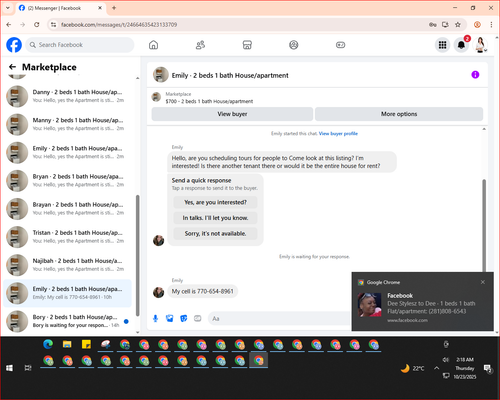Click the browser reload button
The width and height of the screenshot is (500, 400).
[x=37, y=24]
